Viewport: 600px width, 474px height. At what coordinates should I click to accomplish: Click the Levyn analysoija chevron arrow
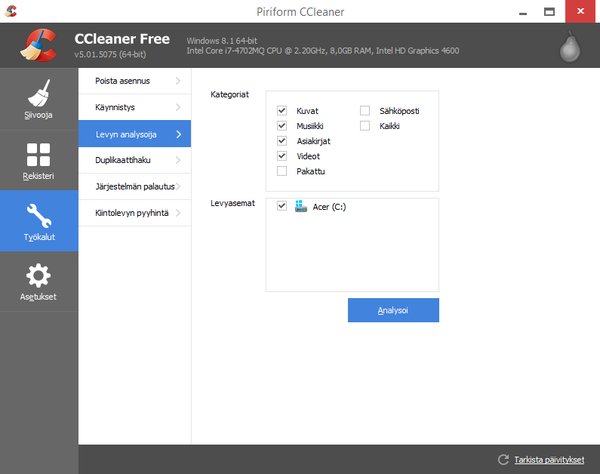point(179,134)
